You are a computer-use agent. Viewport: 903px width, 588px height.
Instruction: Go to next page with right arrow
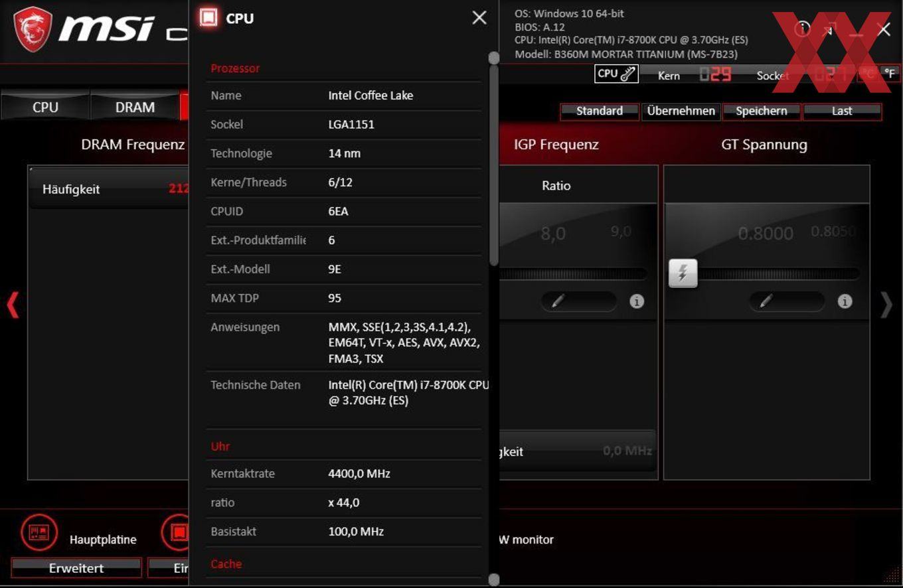click(x=886, y=305)
